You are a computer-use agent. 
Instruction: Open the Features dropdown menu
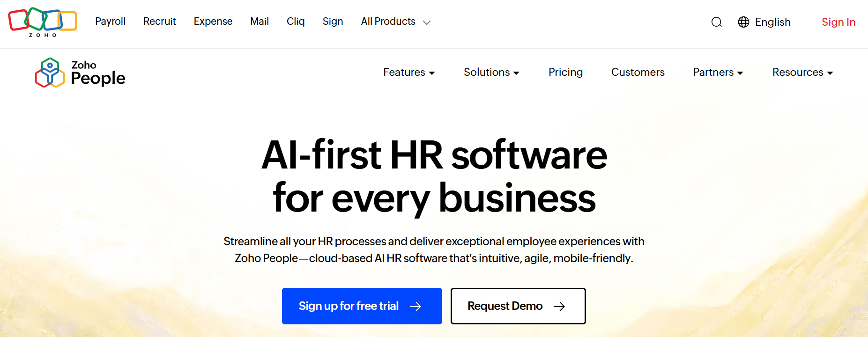point(409,72)
